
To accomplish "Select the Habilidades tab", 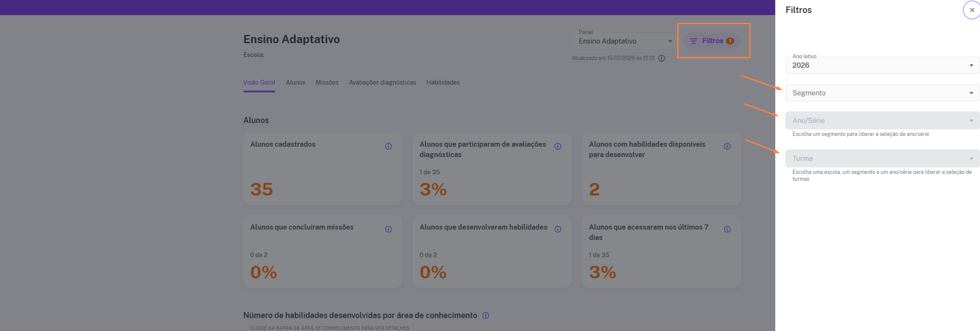I will tap(443, 82).
